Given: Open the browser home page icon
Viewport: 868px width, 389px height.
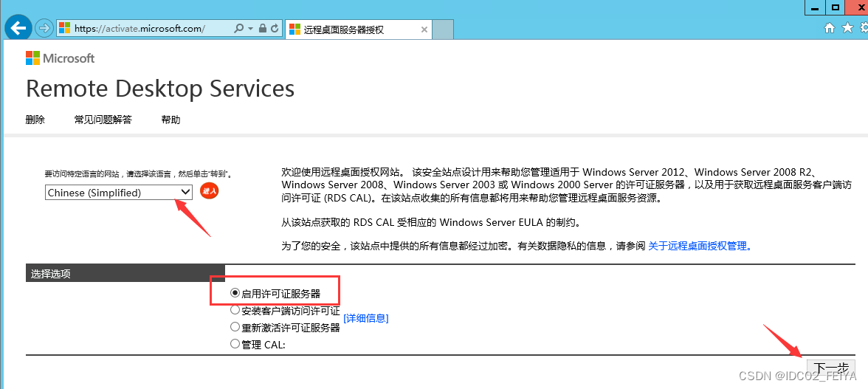Looking at the screenshot, I should pyautogui.click(x=830, y=28).
